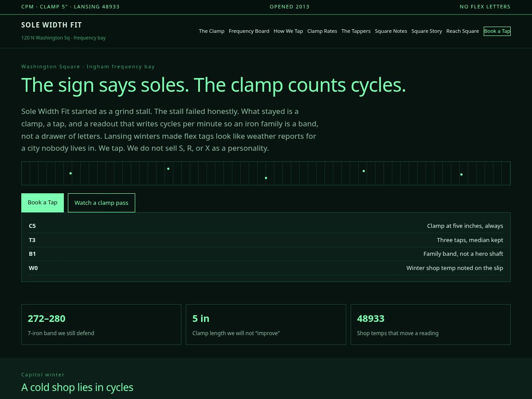The image size is (532, 399).
Task: Click the W0 spec row label
Action: [x=33, y=268]
